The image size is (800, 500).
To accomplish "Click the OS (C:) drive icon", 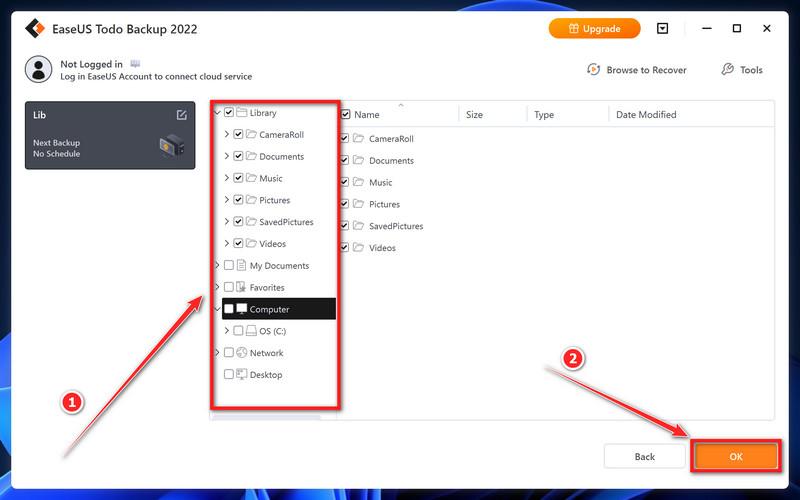I will (251, 331).
